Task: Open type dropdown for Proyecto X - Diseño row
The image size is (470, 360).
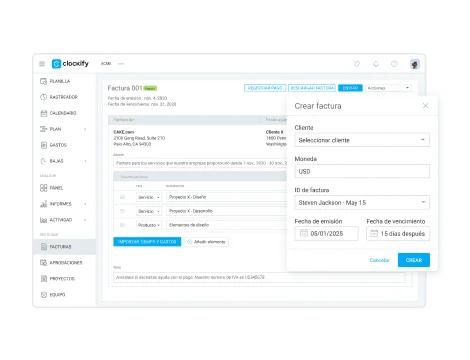Action: point(149,197)
